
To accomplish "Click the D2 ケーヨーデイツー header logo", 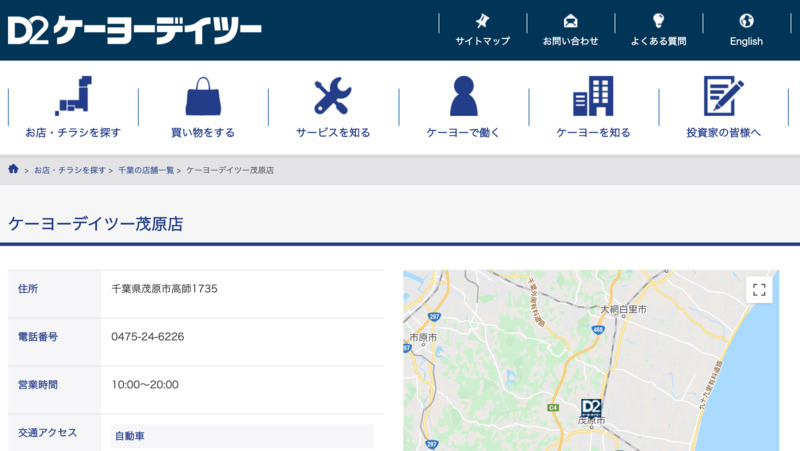I will pos(134,30).
